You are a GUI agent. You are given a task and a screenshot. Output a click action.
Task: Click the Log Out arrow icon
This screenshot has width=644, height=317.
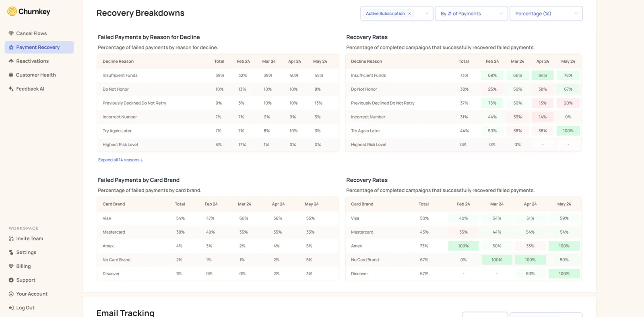(11, 308)
